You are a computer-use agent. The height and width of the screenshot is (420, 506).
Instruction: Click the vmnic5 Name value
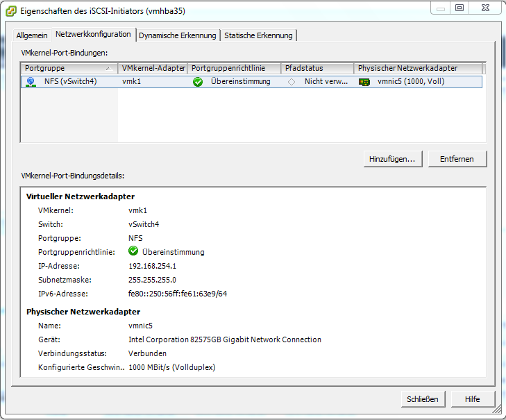coord(140,326)
